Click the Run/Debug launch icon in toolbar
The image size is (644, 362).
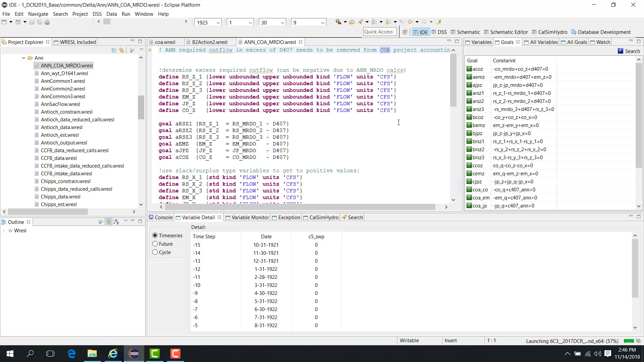coord(338,22)
